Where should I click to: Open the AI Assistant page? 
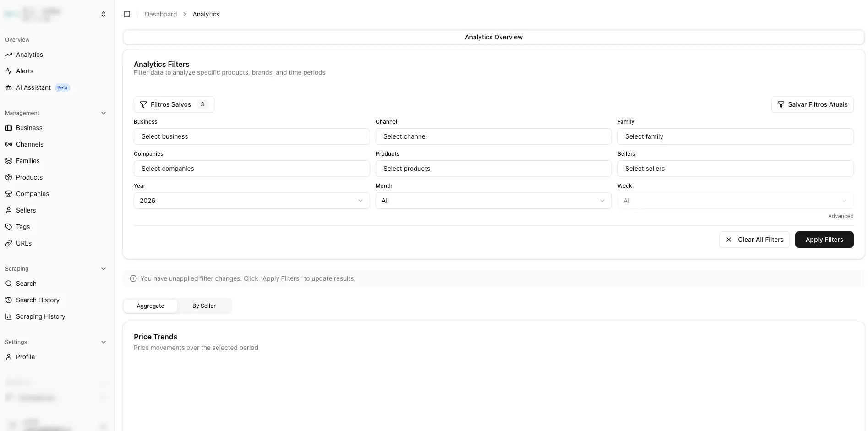[x=33, y=87]
